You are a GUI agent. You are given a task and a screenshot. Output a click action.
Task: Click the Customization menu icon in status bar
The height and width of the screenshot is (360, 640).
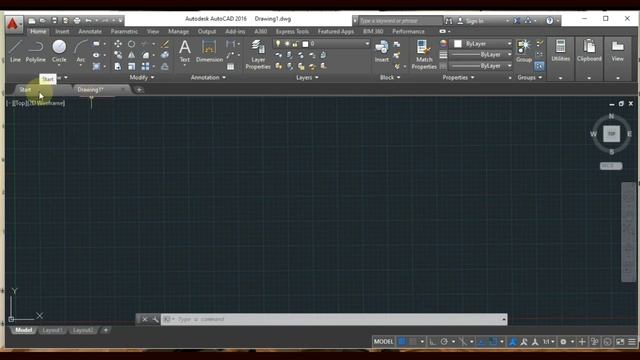pos(632,342)
